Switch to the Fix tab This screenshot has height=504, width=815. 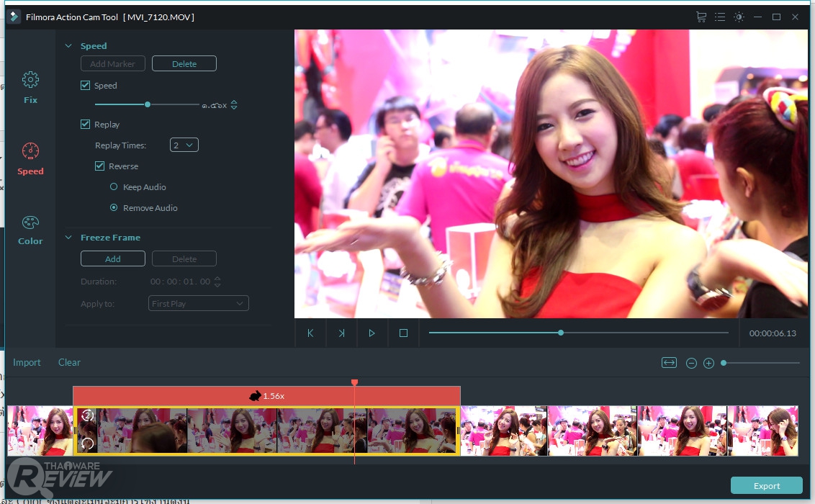click(30, 88)
